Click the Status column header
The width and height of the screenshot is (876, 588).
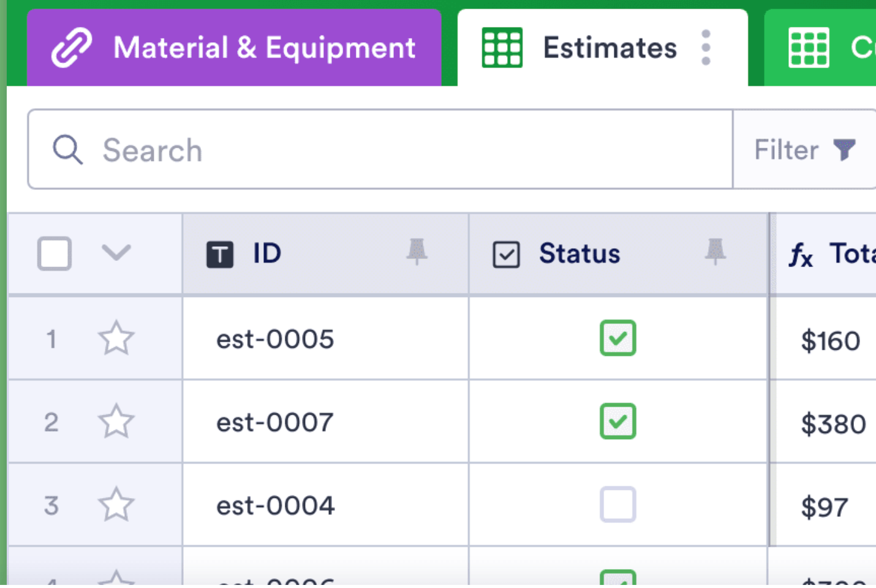619,254
